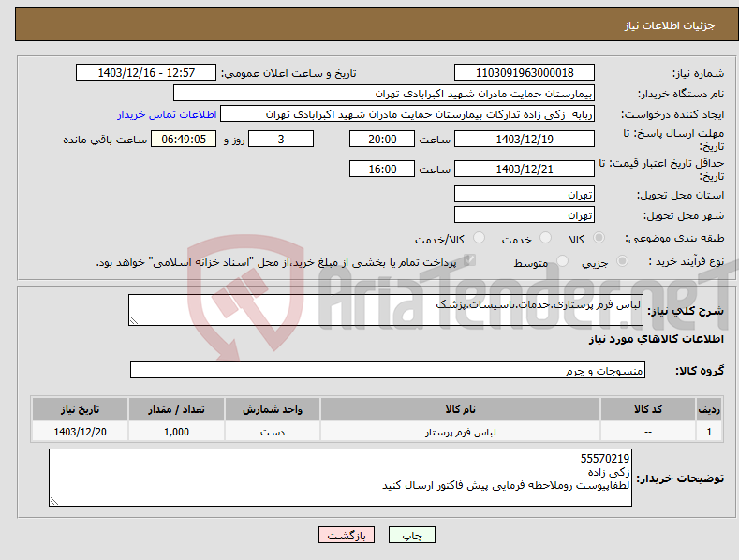This screenshot has width=739, height=560.
Task: Click the نام کالا column header
Action: point(460,409)
